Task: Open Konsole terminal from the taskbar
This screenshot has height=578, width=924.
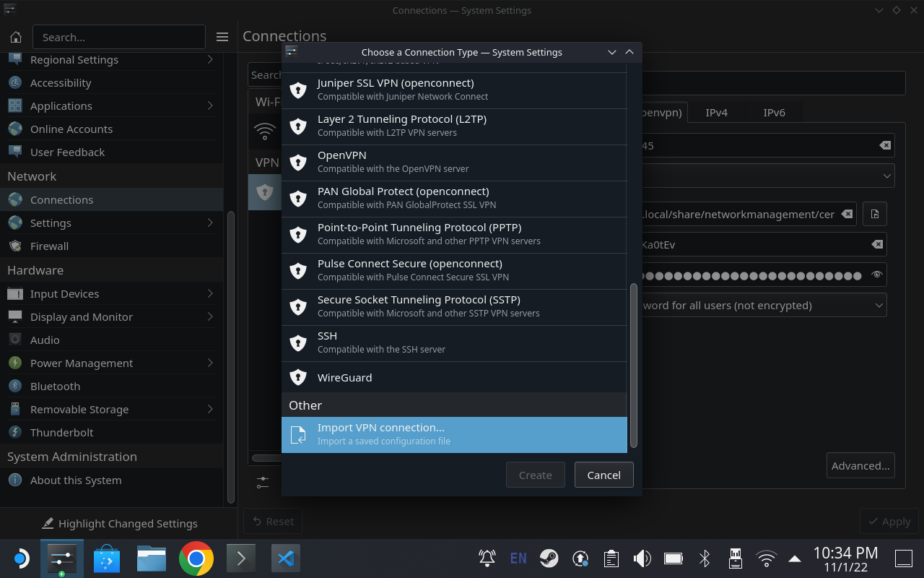Action: [x=241, y=558]
